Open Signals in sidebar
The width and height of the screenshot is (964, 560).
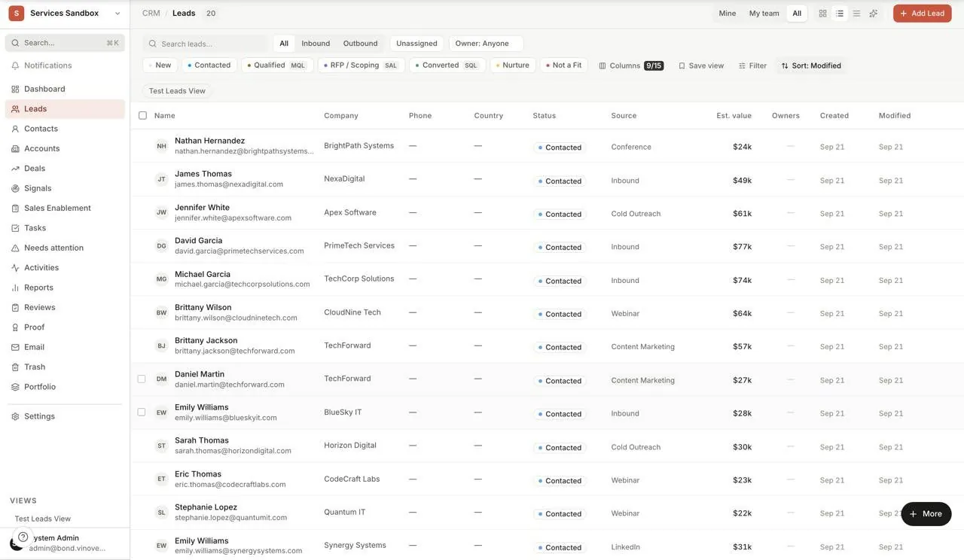(x=65, y=188)
